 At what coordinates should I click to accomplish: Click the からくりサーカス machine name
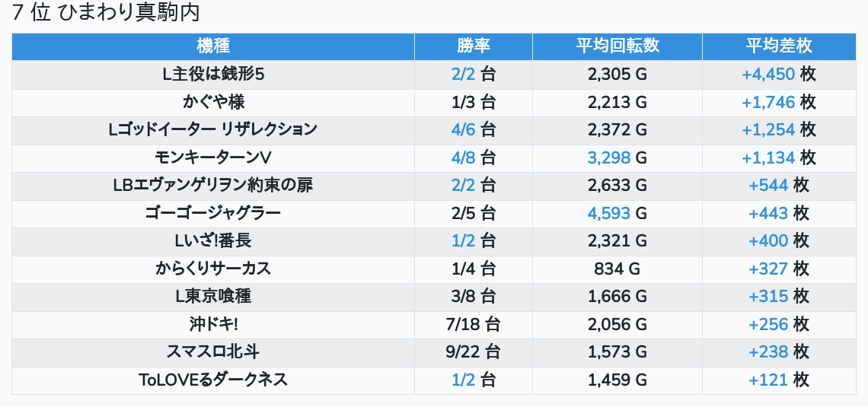pos(213,269)
